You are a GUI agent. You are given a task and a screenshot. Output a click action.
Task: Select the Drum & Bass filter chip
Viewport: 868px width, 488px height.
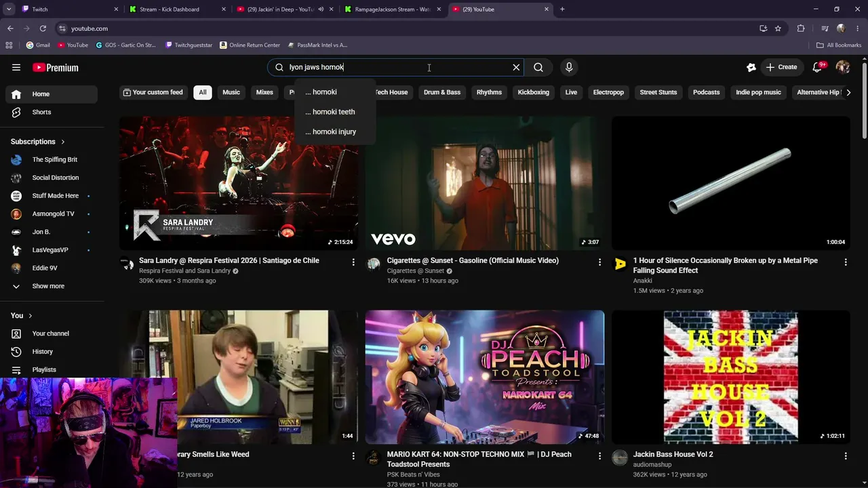coord(442,92)
